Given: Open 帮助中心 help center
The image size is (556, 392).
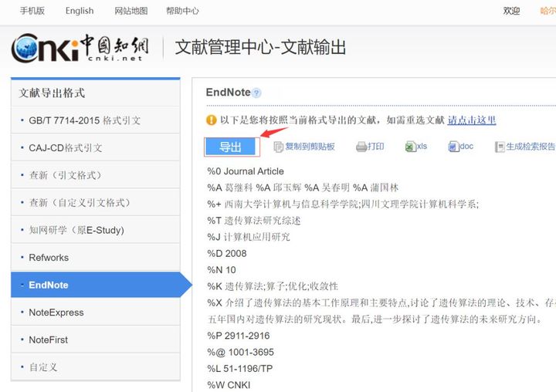Looking at the screenshot, I should click(x=182, y=11).
